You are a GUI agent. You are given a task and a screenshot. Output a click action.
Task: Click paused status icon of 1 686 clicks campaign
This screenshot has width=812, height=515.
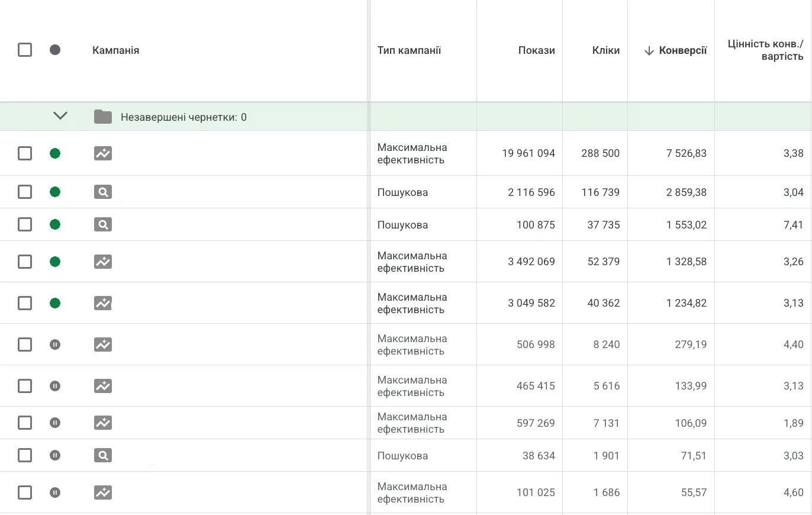pyautogui.click(x=55, y=492)
